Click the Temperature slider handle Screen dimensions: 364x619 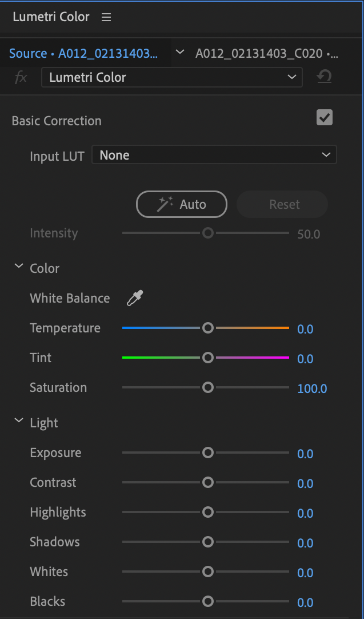pyautogui.click(x=208, y=328)
